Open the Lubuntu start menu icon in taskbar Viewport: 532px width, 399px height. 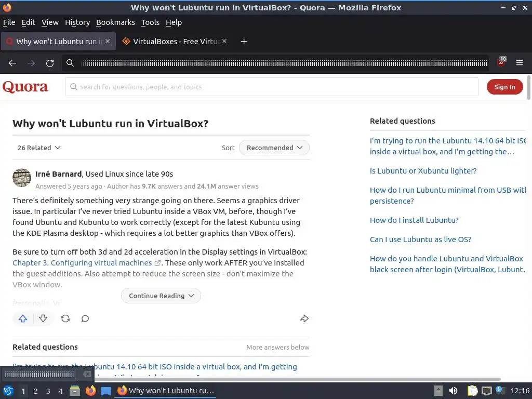tap(8, 391)
